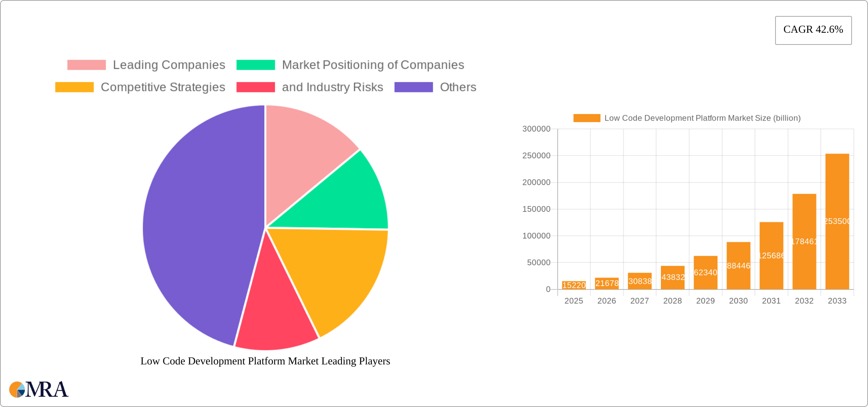Click the 300000 y-axis label
This screenshot has width=868, height=407.
(x=536, y=129)
